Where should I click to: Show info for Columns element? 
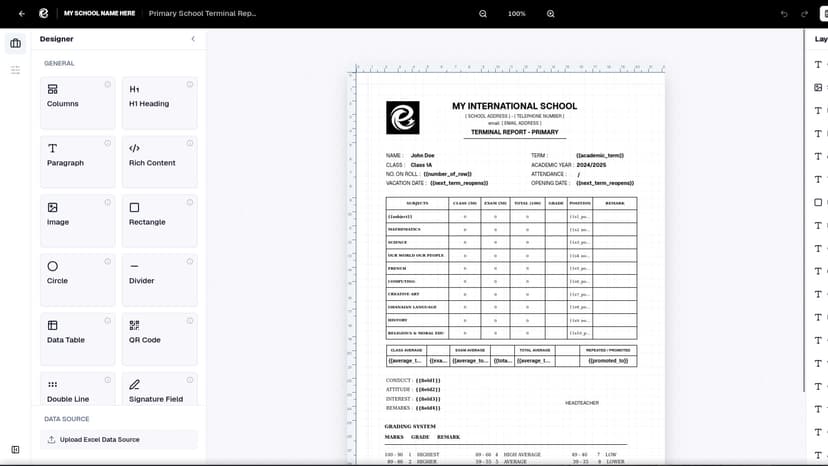(x=108, y=85)
